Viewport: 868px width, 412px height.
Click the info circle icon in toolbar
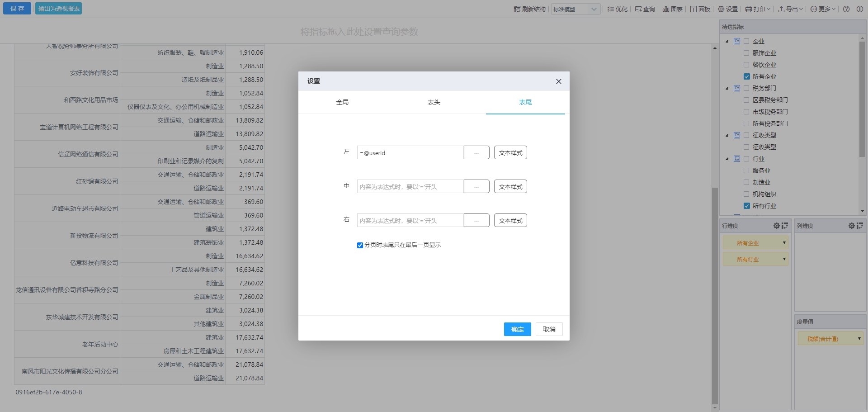(859, 9)
